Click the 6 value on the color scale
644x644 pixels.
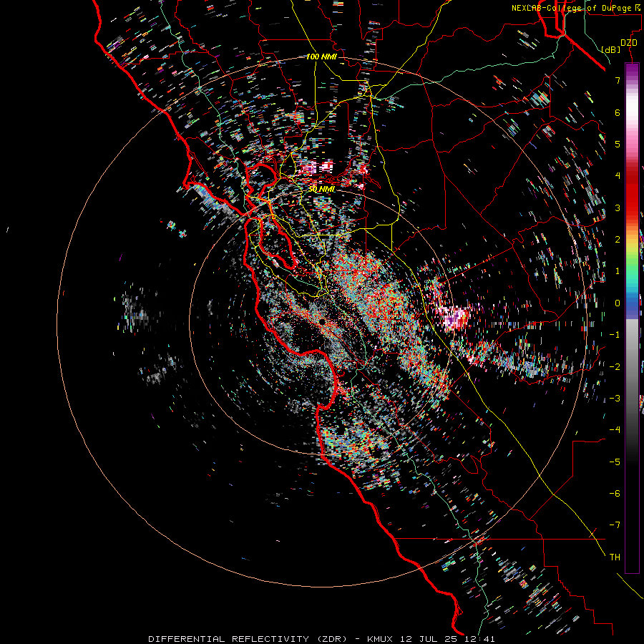tap(618, 112)
